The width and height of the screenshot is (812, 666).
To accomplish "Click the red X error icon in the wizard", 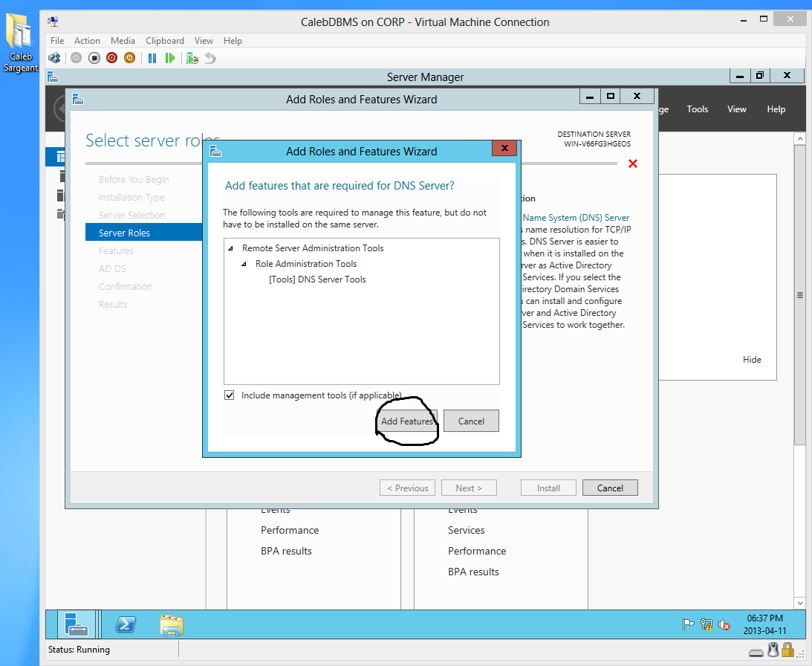I will (632, 164).
